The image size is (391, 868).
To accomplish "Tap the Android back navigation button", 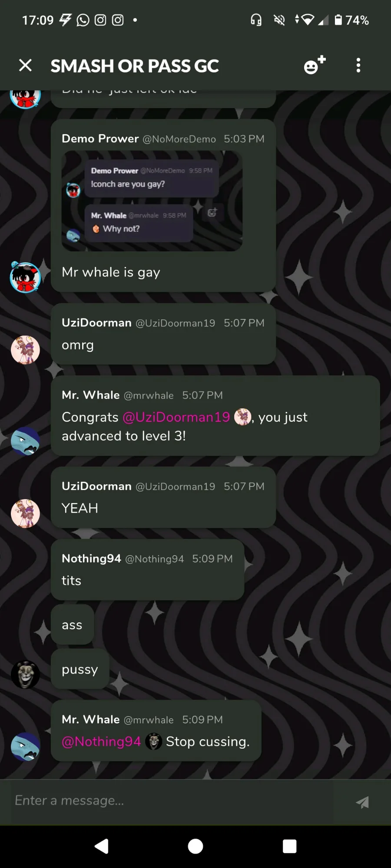I will click(102, 846).
